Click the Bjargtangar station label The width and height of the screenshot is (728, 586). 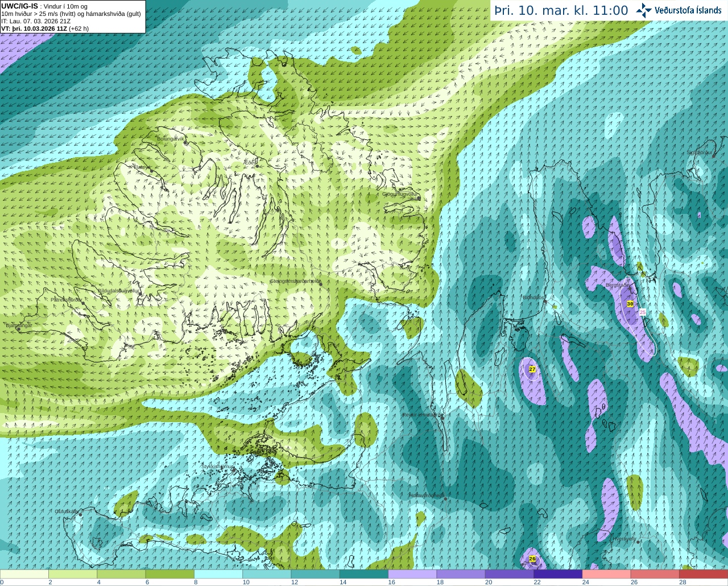18,325
